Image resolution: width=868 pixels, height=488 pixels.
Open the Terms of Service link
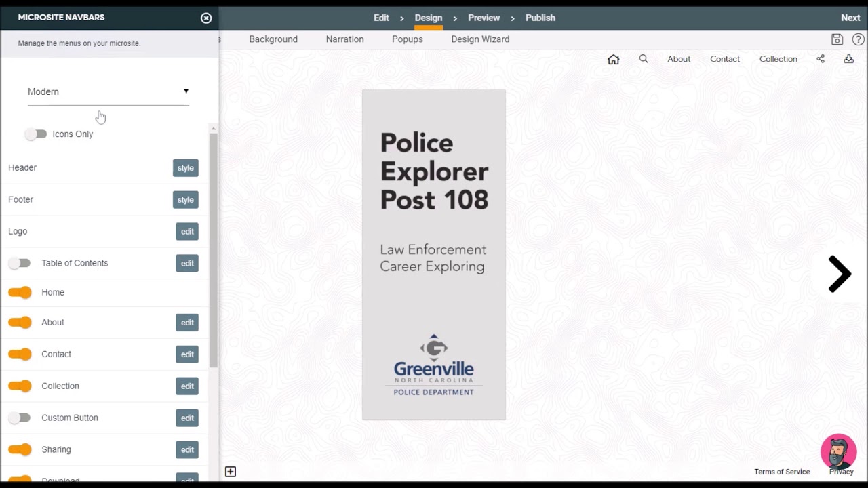click(782, 472)
